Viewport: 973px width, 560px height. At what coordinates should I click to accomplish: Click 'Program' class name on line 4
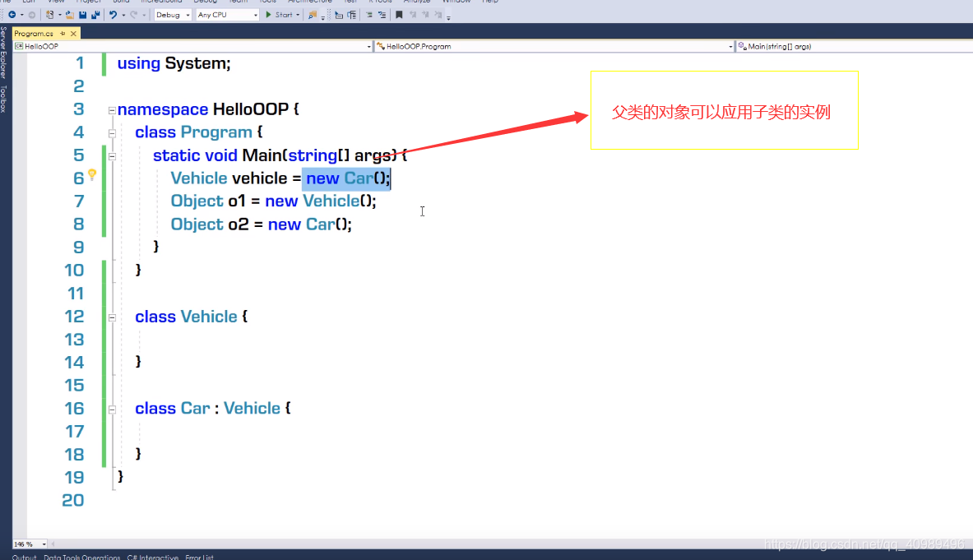point(216,132)
